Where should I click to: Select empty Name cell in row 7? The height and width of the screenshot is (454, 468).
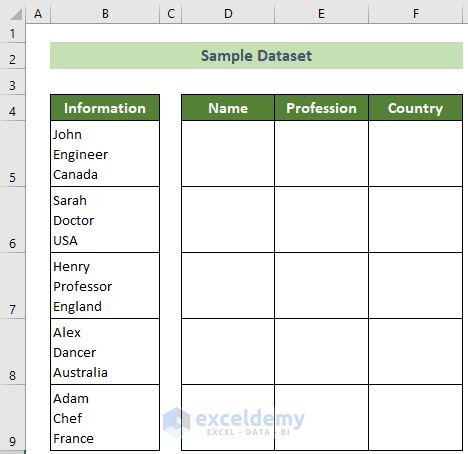pos(228,286)
